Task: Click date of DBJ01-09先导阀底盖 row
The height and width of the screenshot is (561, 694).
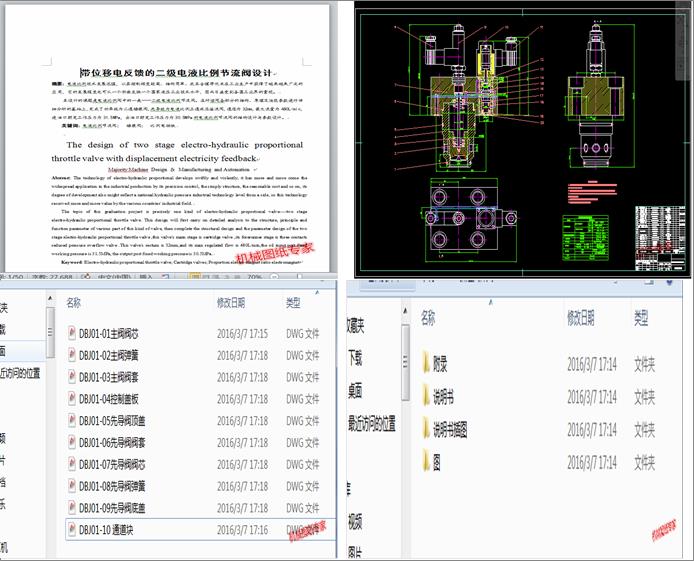Action: [x=242, y=508]
